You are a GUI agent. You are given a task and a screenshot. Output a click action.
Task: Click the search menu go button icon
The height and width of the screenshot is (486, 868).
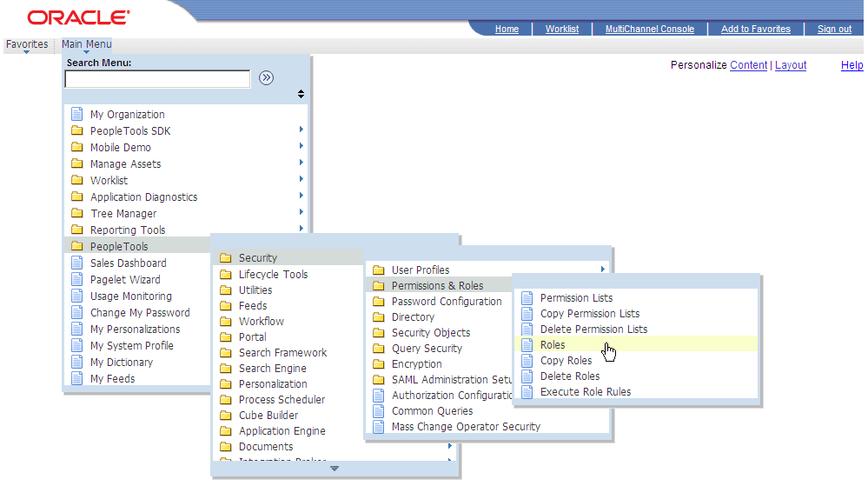pyautogui.click(x=266, y=78)
